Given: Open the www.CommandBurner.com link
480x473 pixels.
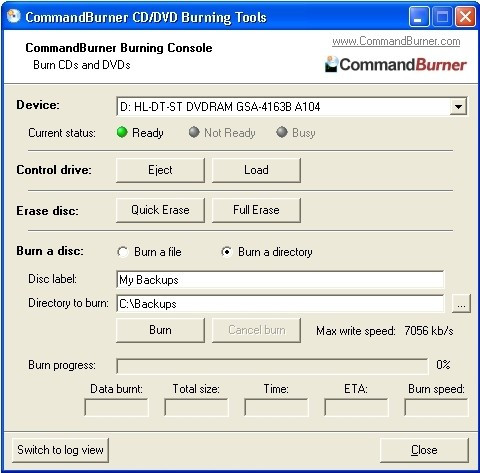Looking at the screenshot, I should click(396, 41).
